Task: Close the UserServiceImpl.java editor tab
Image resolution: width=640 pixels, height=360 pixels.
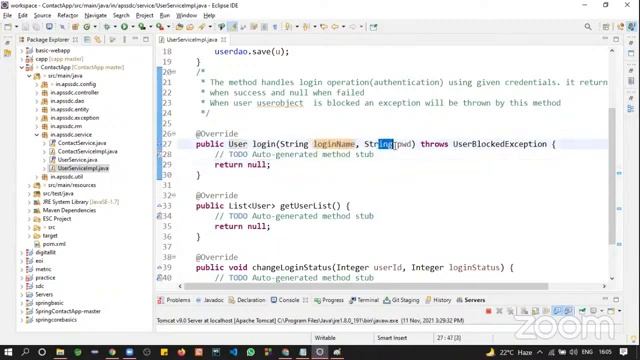Action: [x=224, y=40]
